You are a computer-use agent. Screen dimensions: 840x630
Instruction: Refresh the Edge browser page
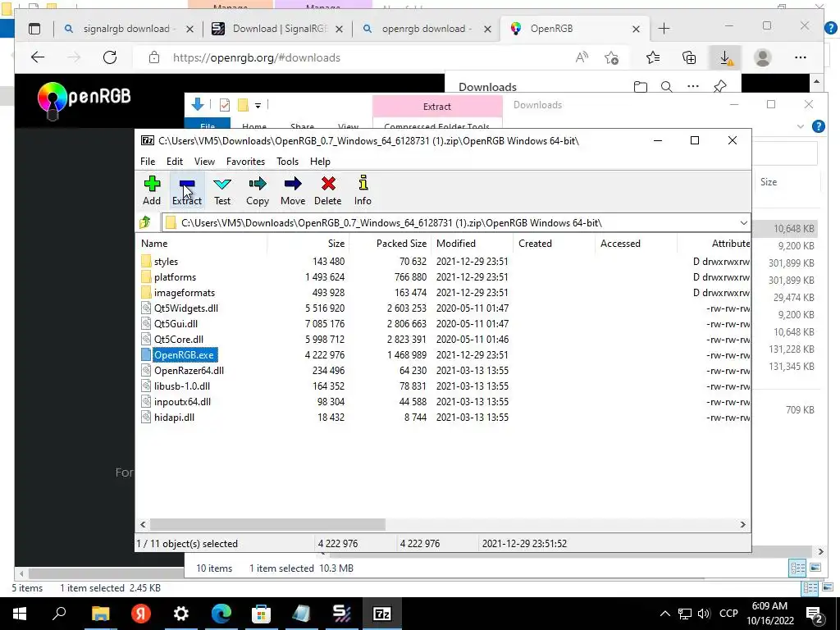click(110, 57)
